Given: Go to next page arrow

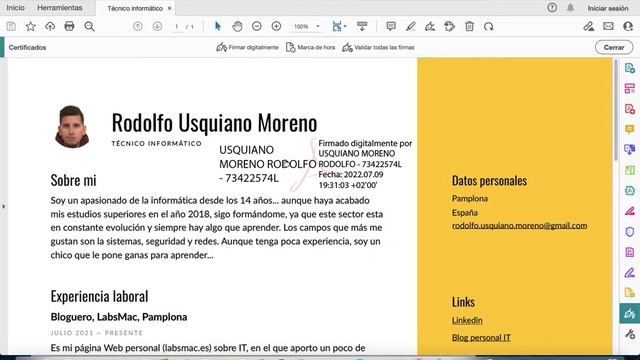Looking at the screenshot, I should [x=157, y=27].
